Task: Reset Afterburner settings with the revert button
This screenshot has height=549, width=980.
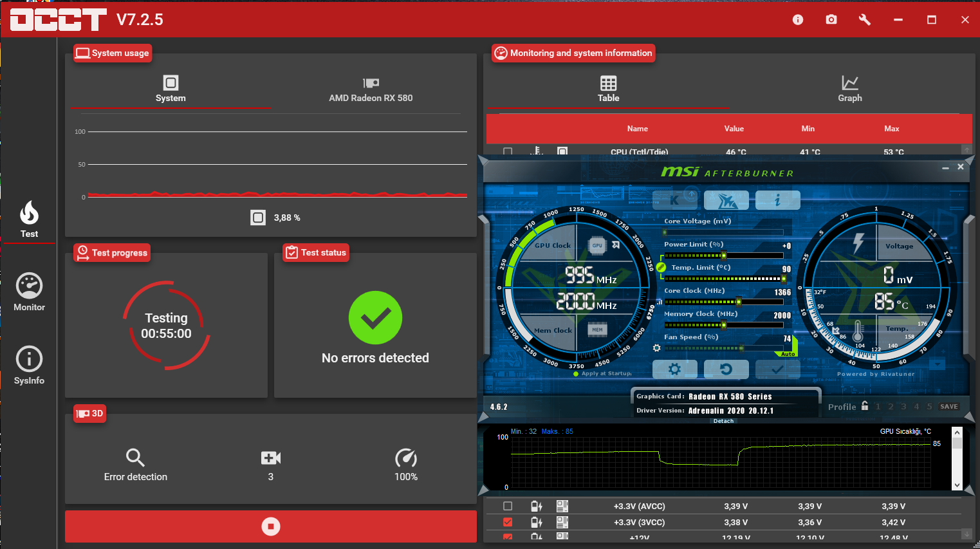Action: tap(726, 369)
